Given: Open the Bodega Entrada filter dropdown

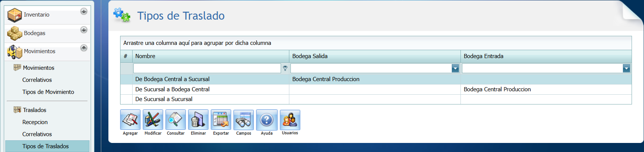Looking at the screenshot, I should pos(626,68).
